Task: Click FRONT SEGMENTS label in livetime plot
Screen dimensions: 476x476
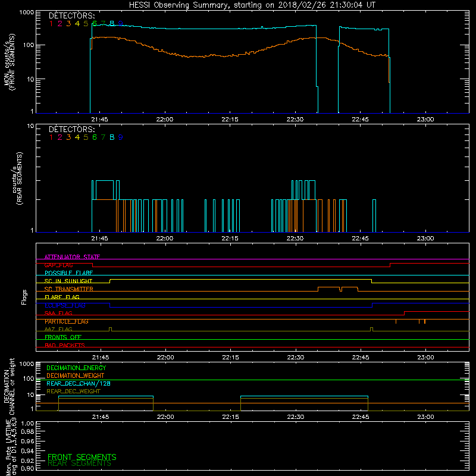Action: point(82,457)
